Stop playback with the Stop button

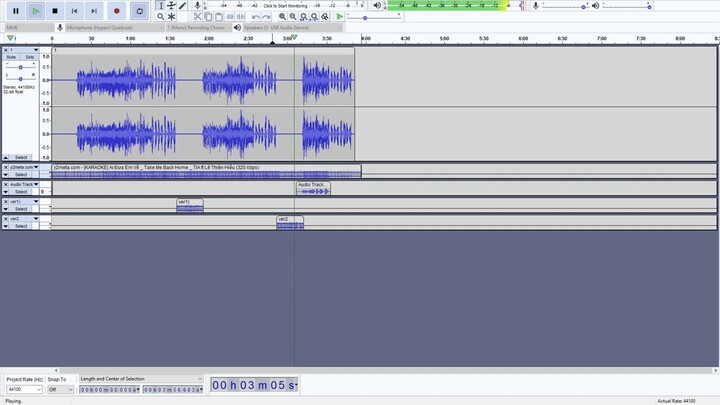click(x=55, y=11)
